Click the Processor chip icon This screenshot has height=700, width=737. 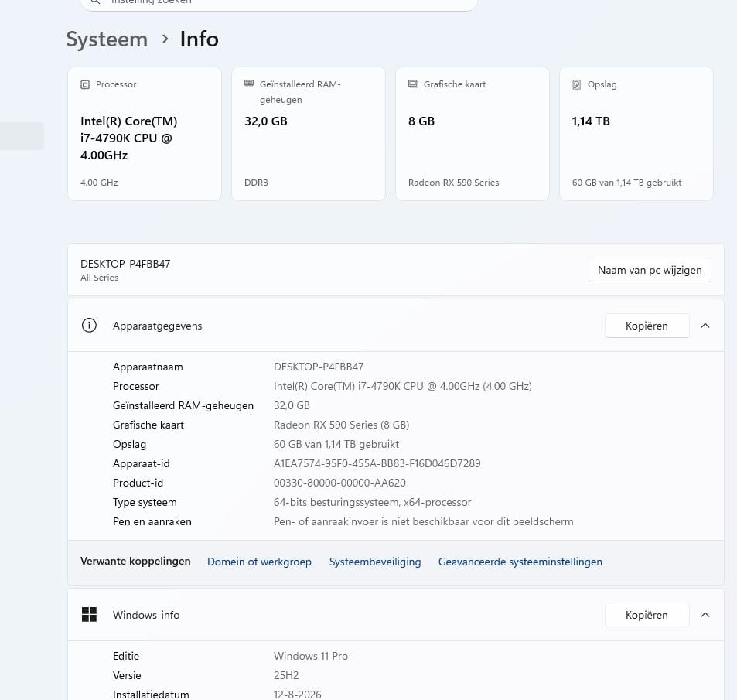(85, 84)
